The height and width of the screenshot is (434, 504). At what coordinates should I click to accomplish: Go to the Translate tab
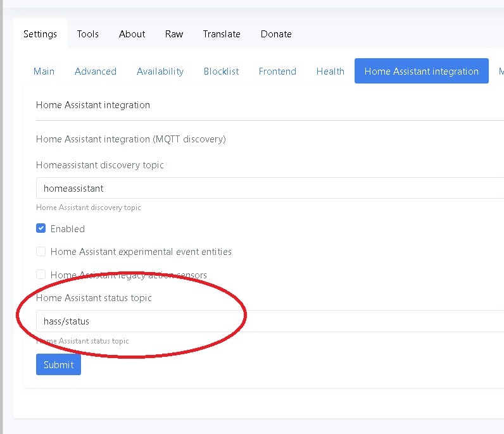click(222, 34)
